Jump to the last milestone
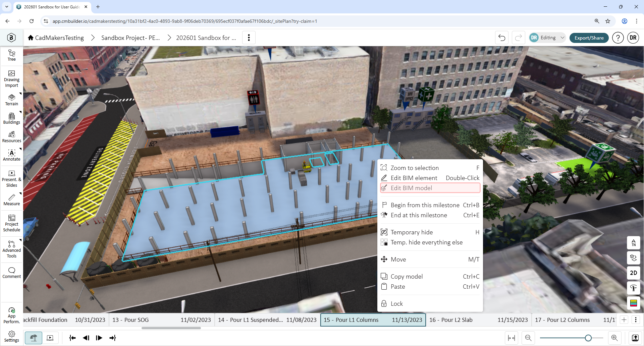Screen dimensions: 644x346 click(x=113, y=338)
